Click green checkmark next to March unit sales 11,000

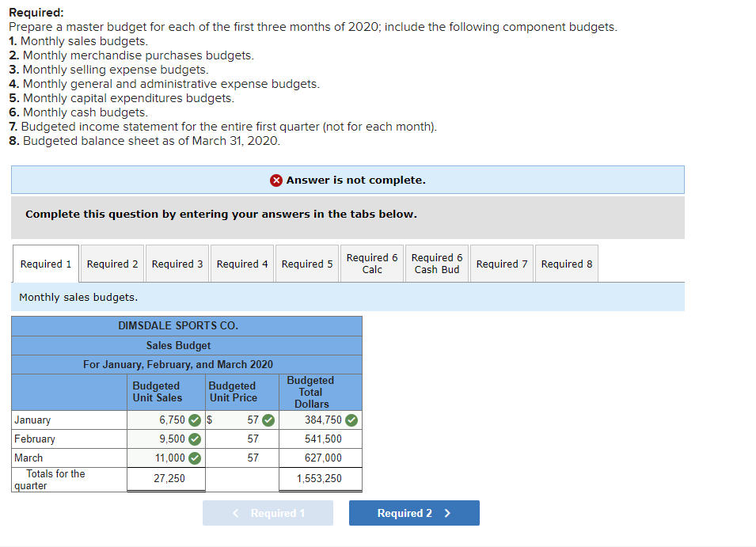coord(195,458)
